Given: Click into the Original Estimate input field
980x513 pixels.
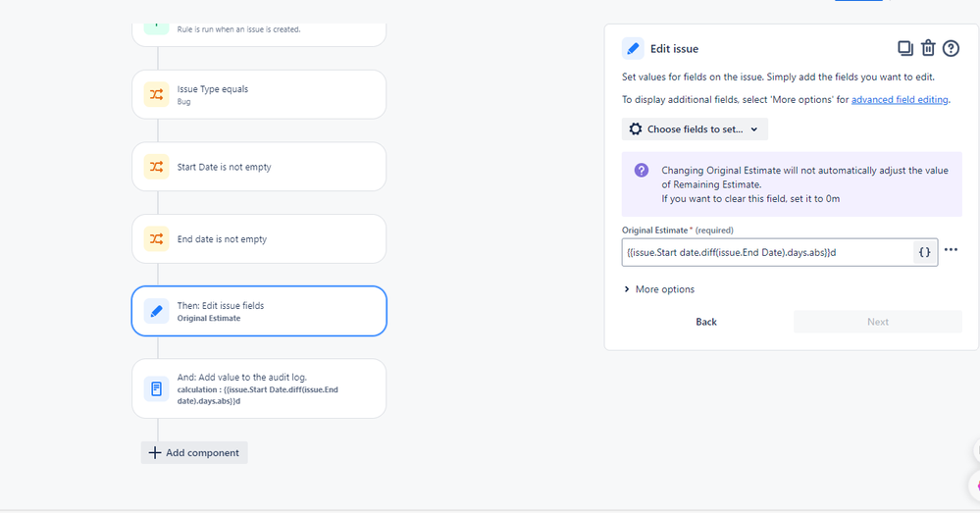Looking at the screenshot, I should point(767,252).
